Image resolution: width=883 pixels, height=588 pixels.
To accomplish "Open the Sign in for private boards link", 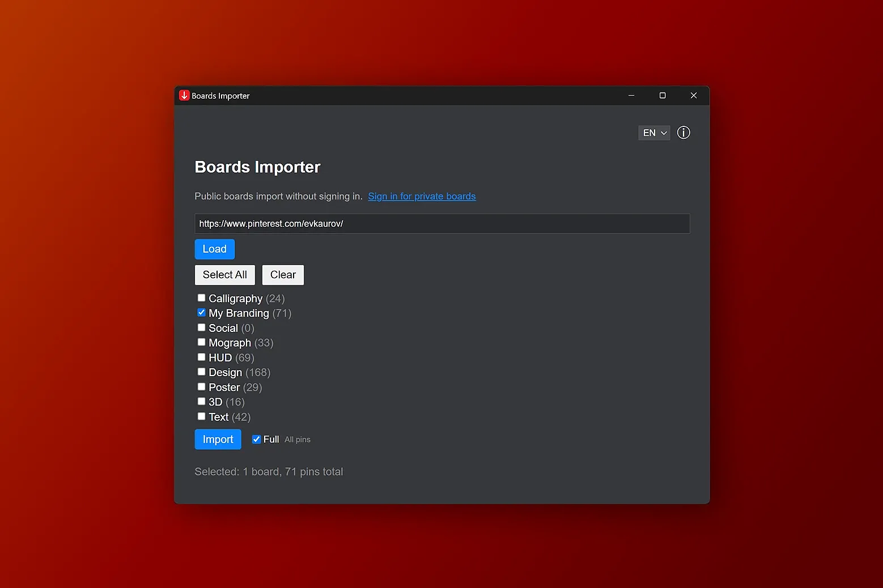I will pos(422,197).
